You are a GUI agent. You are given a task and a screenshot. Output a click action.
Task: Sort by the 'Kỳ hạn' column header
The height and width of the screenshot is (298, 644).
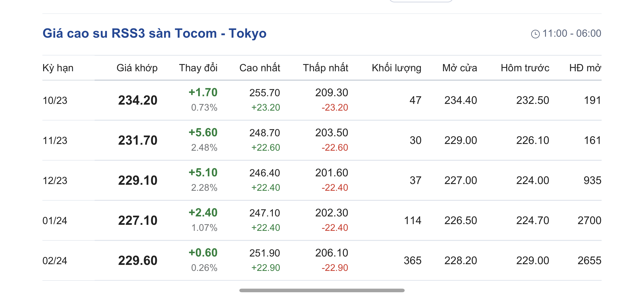(x=58, y=68)
